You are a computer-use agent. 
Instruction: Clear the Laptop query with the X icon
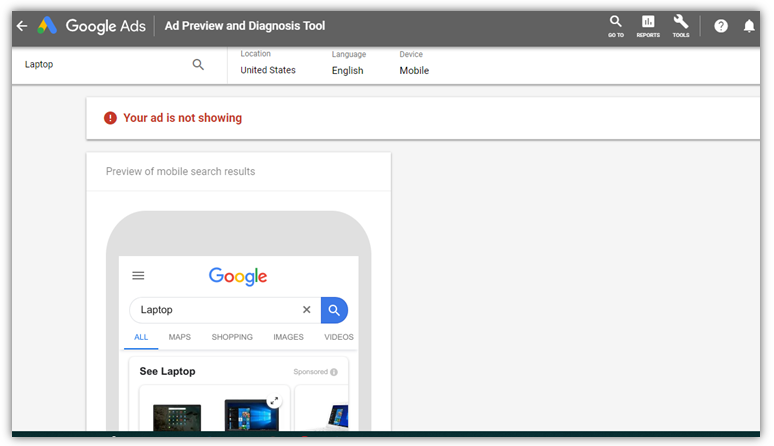point(307,309)
